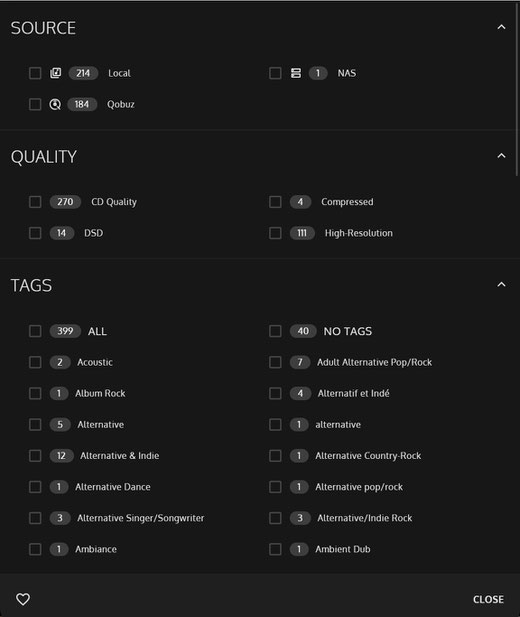Screen dimensions: 520x617
Task: Collapse the TAGS section chevron
Action: pos(501,284)
